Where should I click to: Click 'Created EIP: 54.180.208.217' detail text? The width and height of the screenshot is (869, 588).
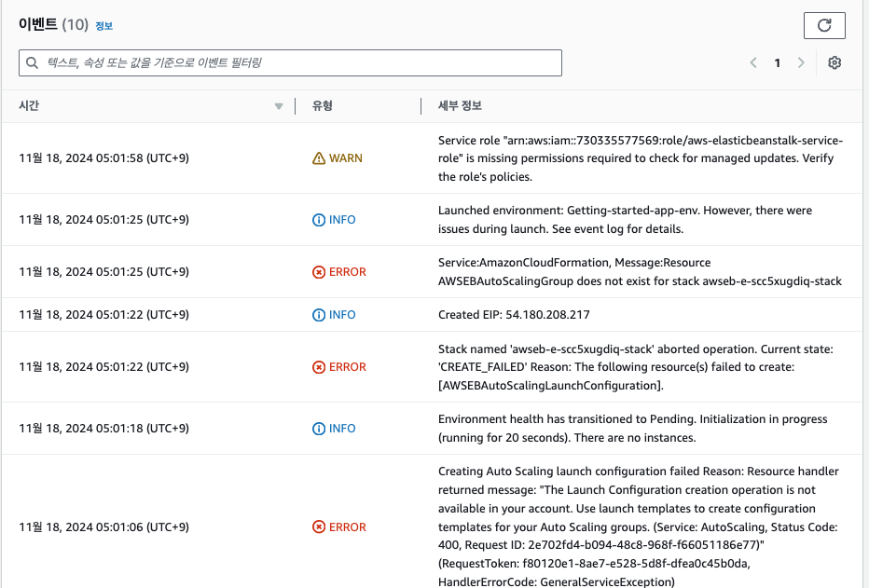pos(514,314)
